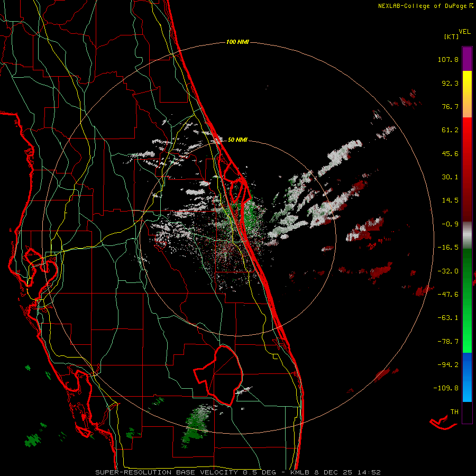Click the -0.9 velocity scale value
The width and height of the screenshot is (476, 476).
pos(450,224)
